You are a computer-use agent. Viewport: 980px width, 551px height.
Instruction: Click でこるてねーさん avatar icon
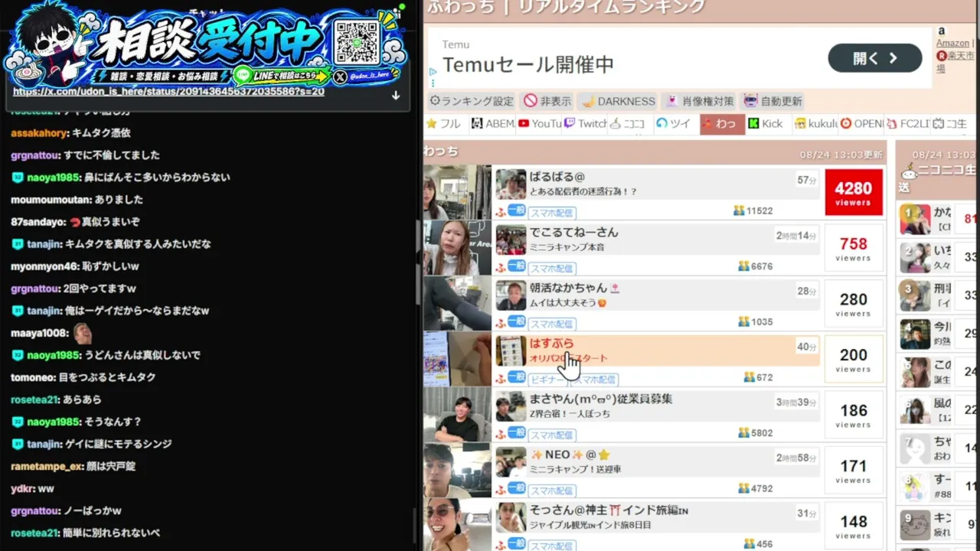click(511, 240)
